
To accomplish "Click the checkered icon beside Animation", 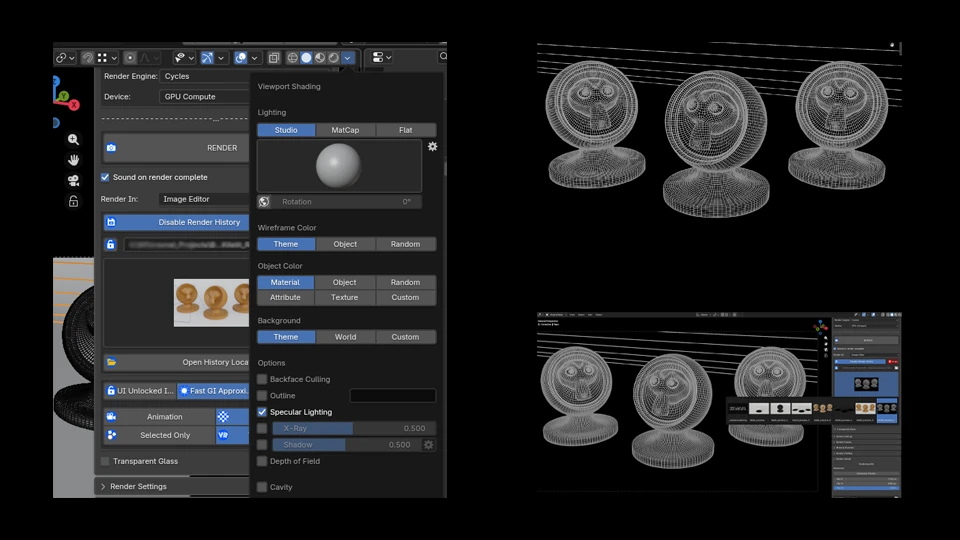I will point(224,417).
